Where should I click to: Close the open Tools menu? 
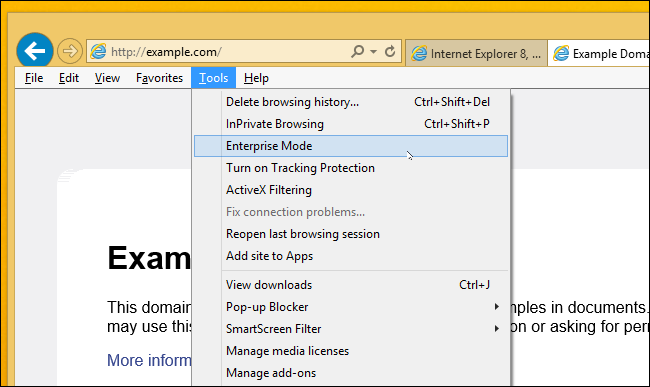click(213, 78)
